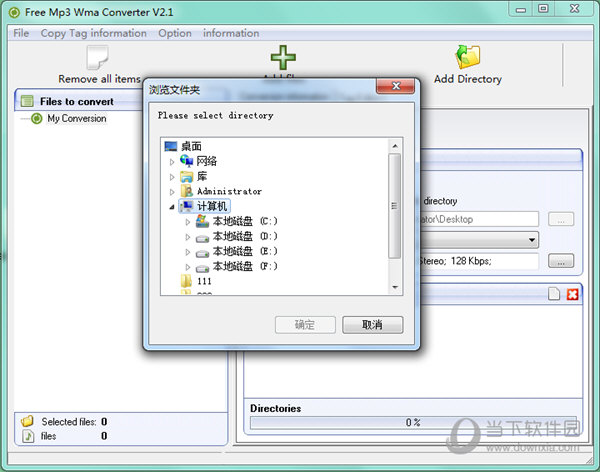The image size is (600, 472).
Task: Click folder tree scrollbar down arrow
Action: (x=395, y=287)
